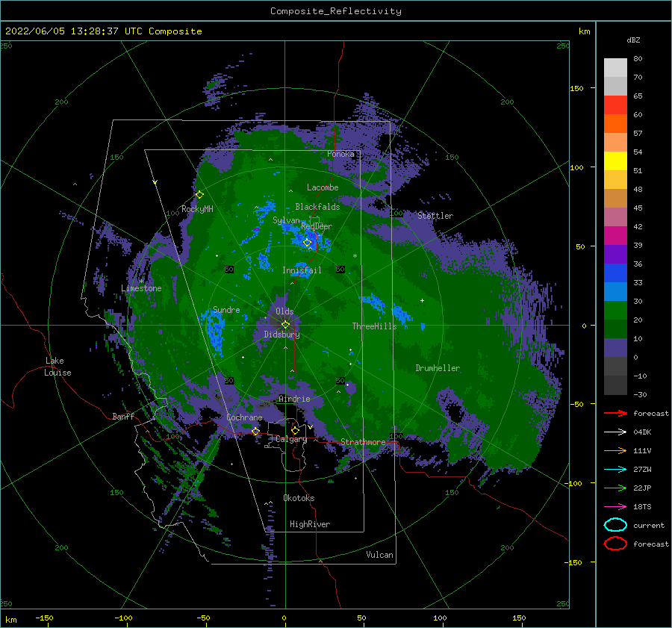Click the slate purple 10 dBZ swatch
This screenshot has height=628, width=672.
tap(615, 347)
